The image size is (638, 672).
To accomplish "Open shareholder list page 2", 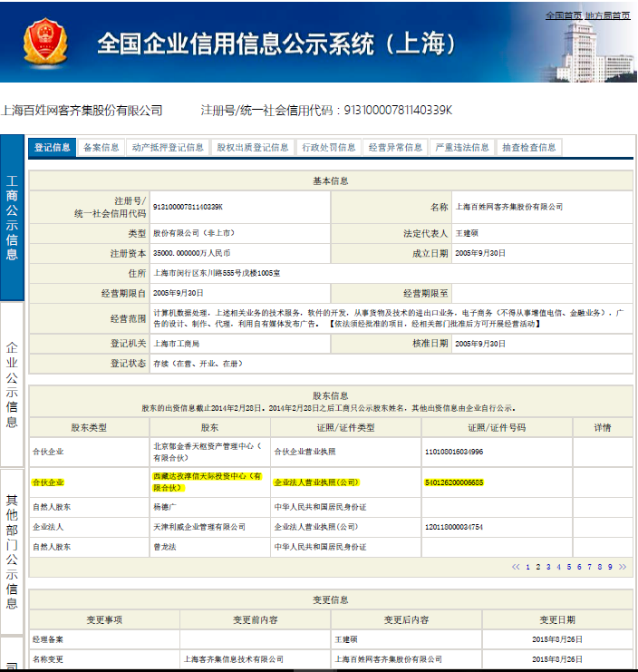I will [538, 567].
